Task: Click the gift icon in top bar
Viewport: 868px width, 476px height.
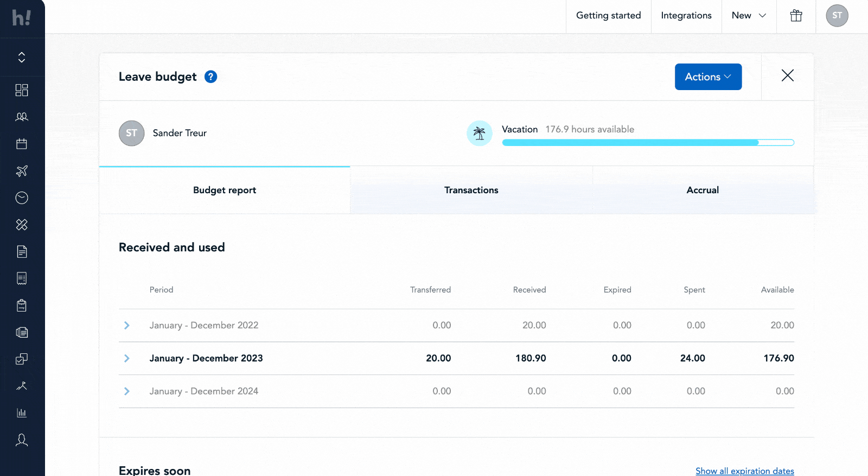Action: pyautogui.click(x=796, y=16)
